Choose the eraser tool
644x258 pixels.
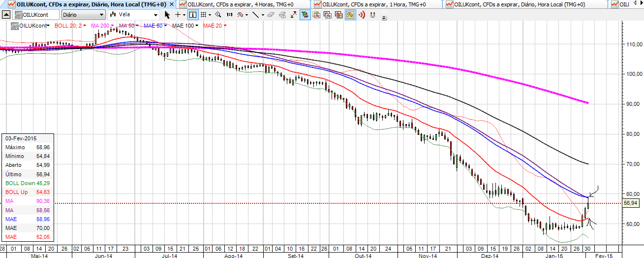271,15
